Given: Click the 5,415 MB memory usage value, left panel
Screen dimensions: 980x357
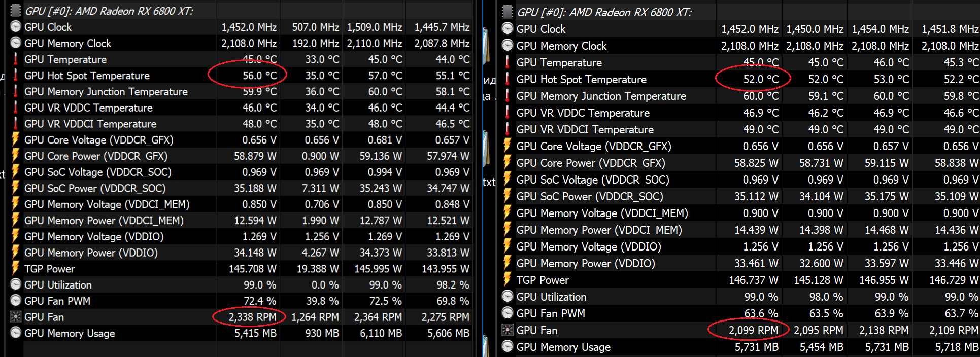Looking at the screenshot, I should click(x=255, y=333).
